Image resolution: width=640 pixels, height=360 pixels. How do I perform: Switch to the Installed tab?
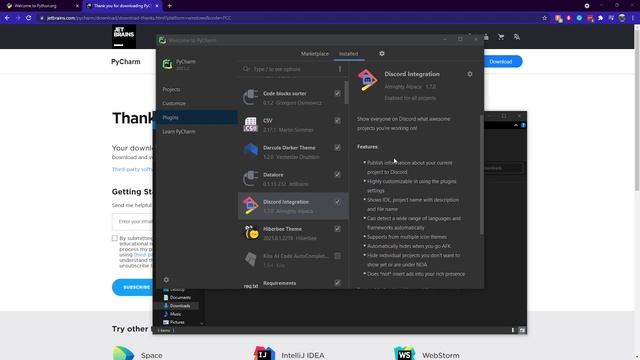tap(348, 54)
